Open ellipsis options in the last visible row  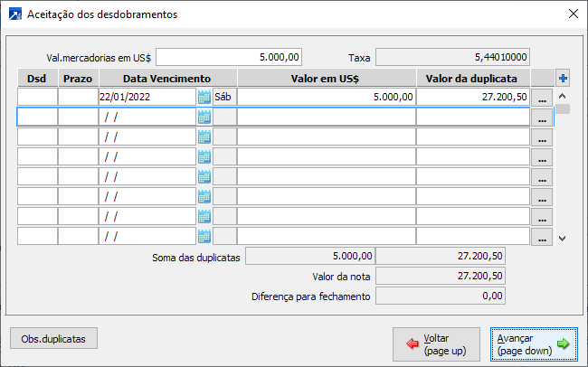(x=542, y=236)
